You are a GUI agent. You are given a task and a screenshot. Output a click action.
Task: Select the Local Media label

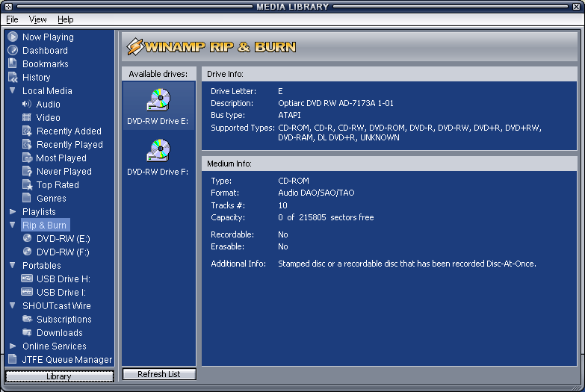[47, 90]
